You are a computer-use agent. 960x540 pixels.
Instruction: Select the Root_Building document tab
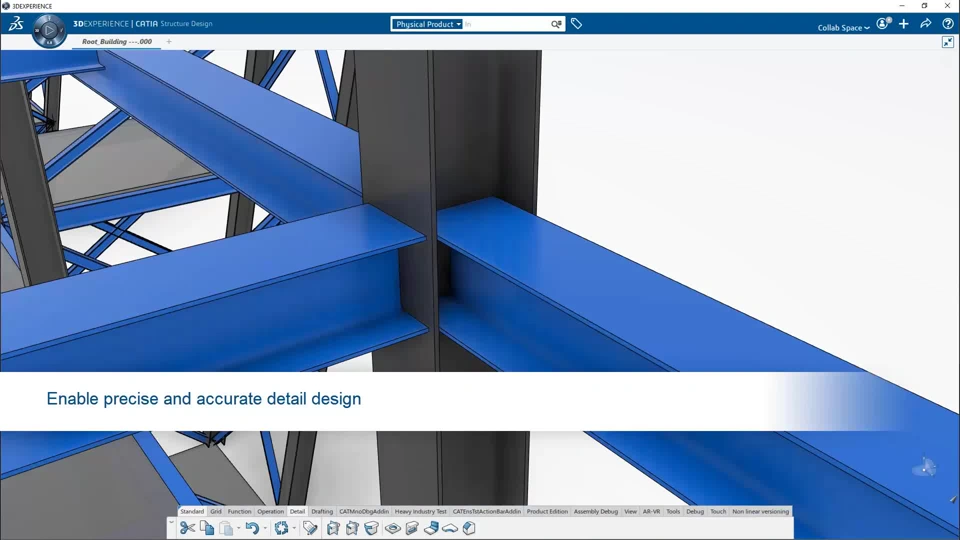117,42
